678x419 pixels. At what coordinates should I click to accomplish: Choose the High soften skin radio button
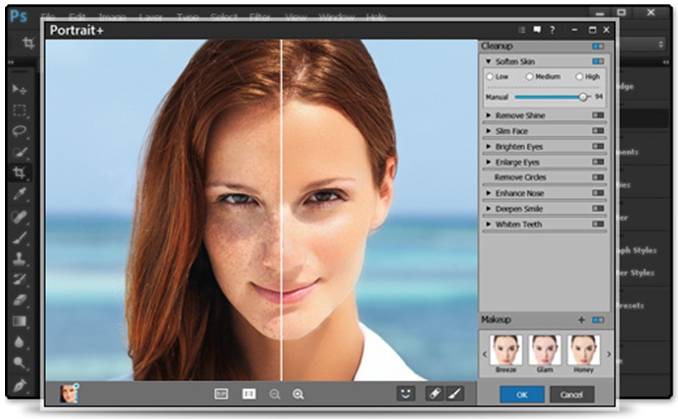[x=574, y=77]
